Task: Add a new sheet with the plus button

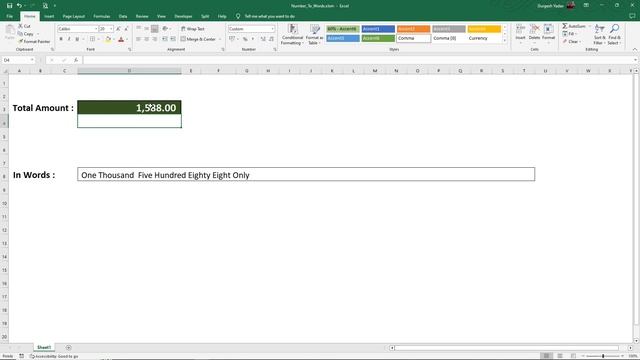Action: pyautogui.click(x=68, y=348)
